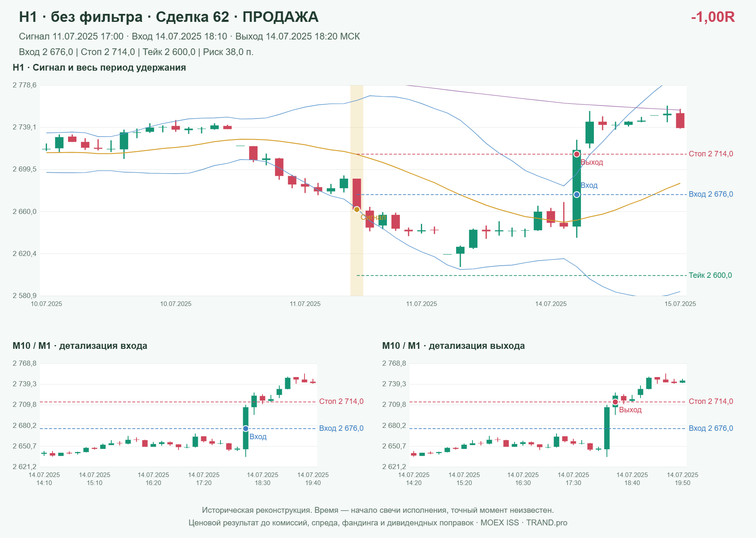Image resolution: width=756 pixels, height=538 pixels.
Task: Click the 18:30 time label in entry chart
Action: click(262, 483)
